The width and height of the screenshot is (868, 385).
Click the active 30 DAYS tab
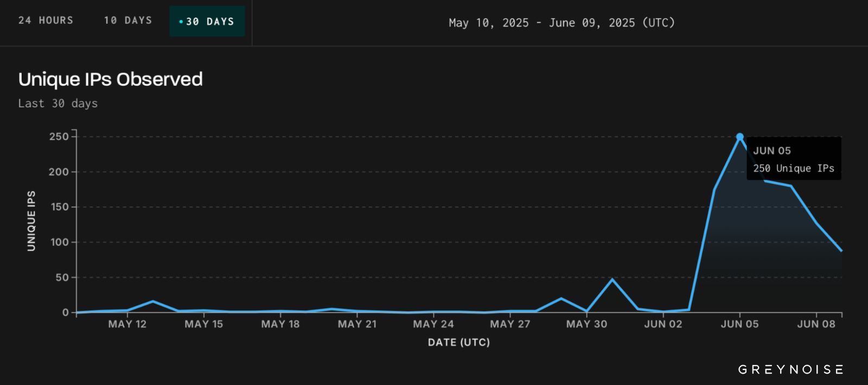(x=207, y=22)
